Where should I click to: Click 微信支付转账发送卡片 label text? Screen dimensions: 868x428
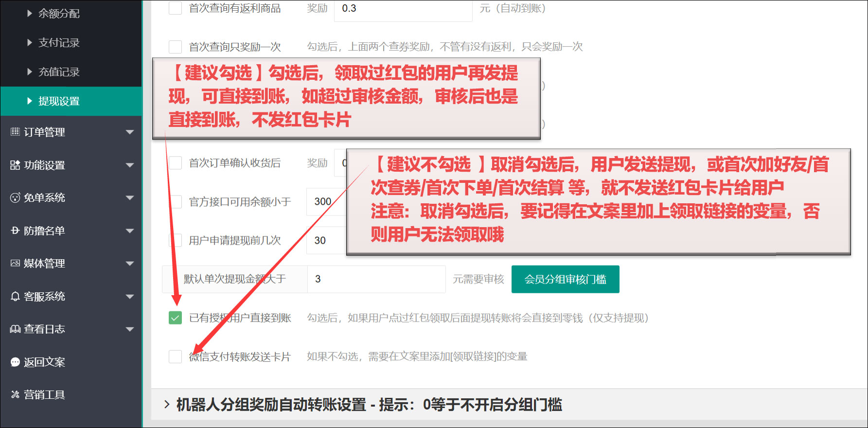pos(240,357)
